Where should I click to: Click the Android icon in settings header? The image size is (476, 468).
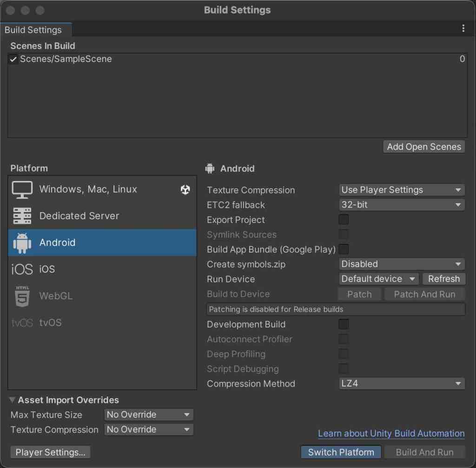(x=210, y=168)
